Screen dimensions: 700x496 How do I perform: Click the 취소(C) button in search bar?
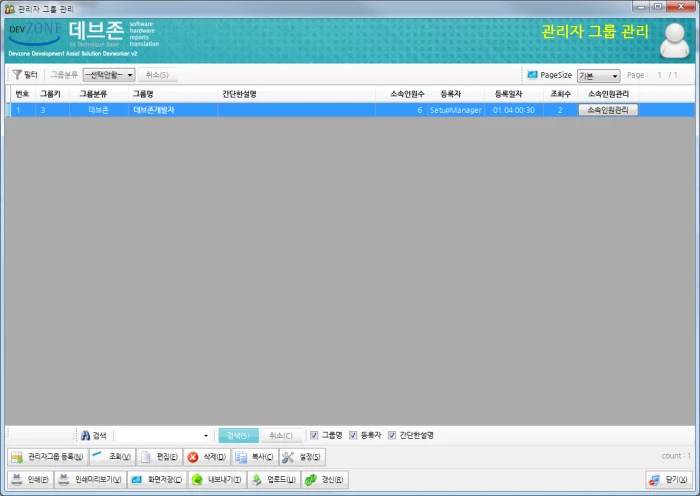(x=281, y=435)
